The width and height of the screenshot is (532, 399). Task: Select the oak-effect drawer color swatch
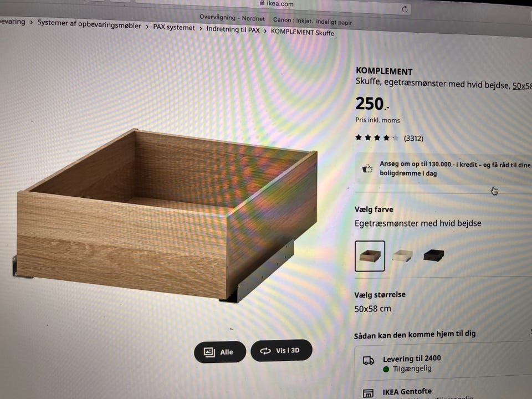370,256
